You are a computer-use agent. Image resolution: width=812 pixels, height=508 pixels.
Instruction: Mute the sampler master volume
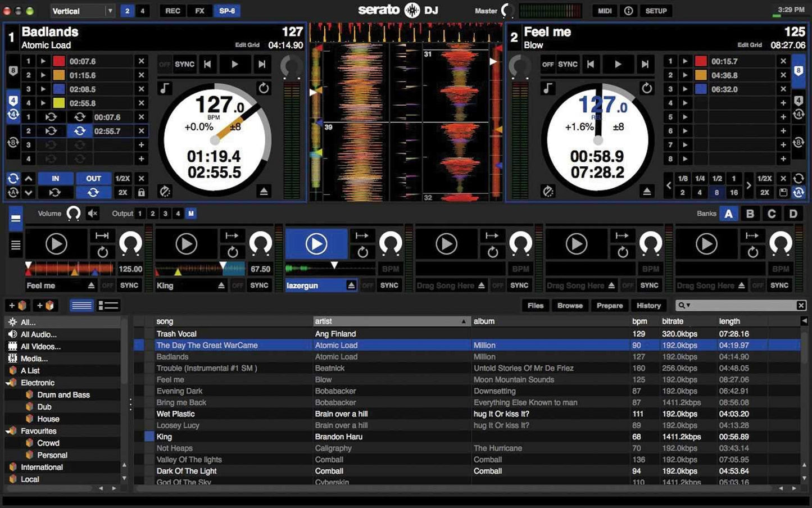click(x=93, y=214)
